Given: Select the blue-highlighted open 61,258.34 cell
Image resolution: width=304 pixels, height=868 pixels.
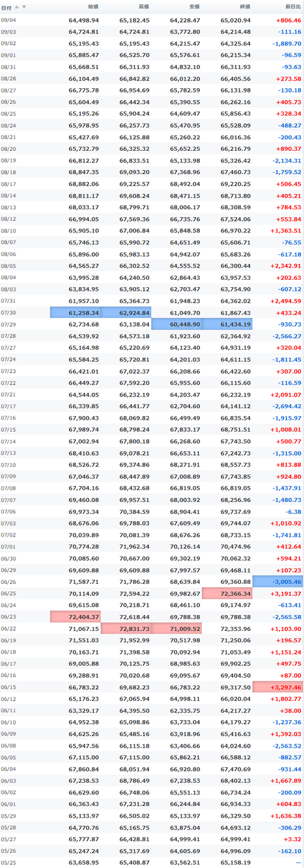Looking at the screenshot, I should tap(75, 312).
